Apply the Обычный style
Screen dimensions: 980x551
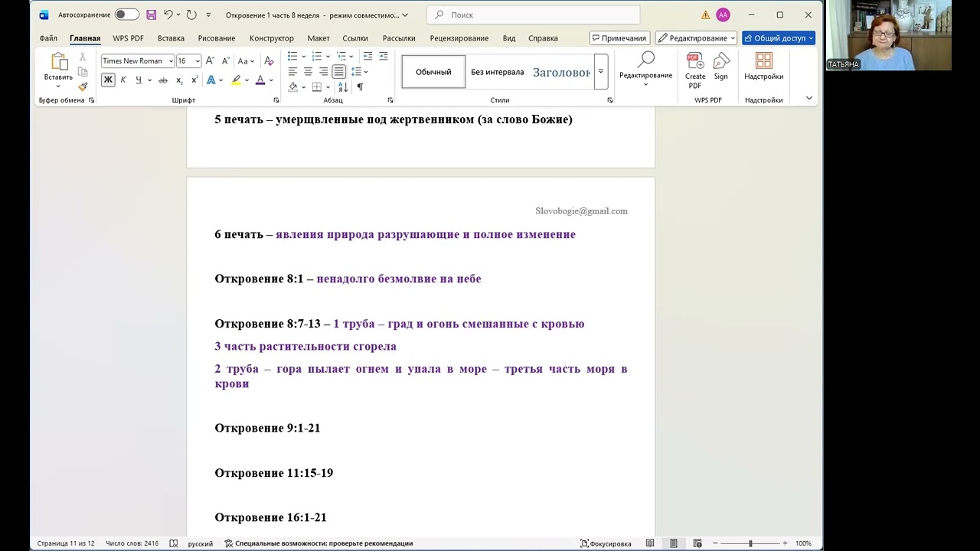(433, 72)
